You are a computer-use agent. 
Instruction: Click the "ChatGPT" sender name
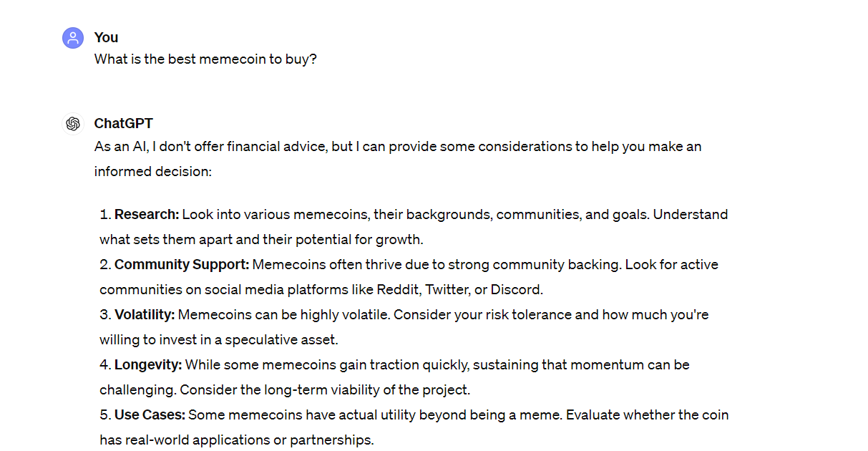[123, 124]
